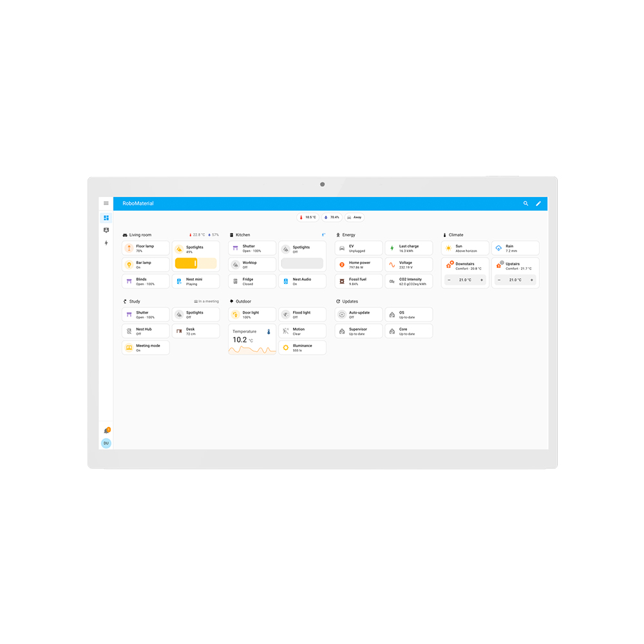Click the pencil edit dashboard icon

(x=538, y=204)
